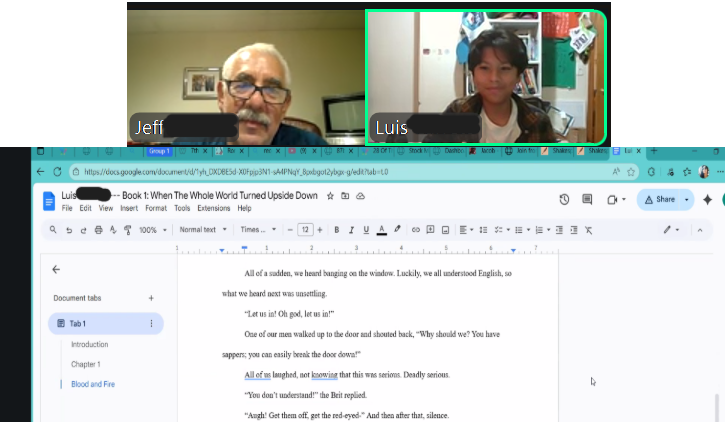The image size is (725, 422).
Task: Open the Insert menu
Action: click(129, 209)
